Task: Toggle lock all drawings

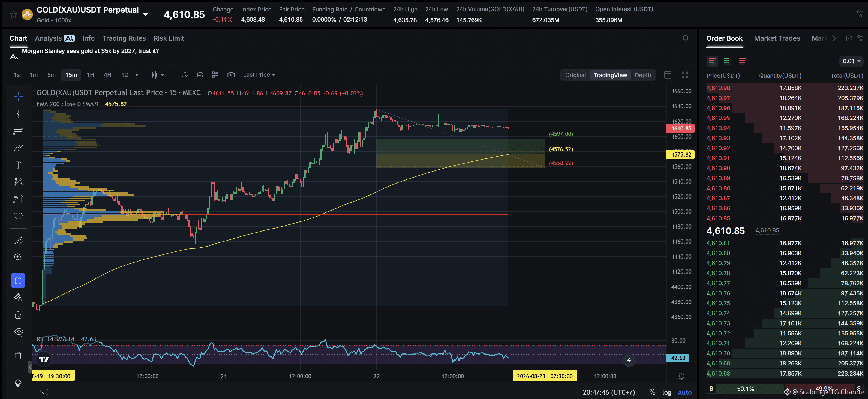Action: pyautogui.click(x=18, y=315)
